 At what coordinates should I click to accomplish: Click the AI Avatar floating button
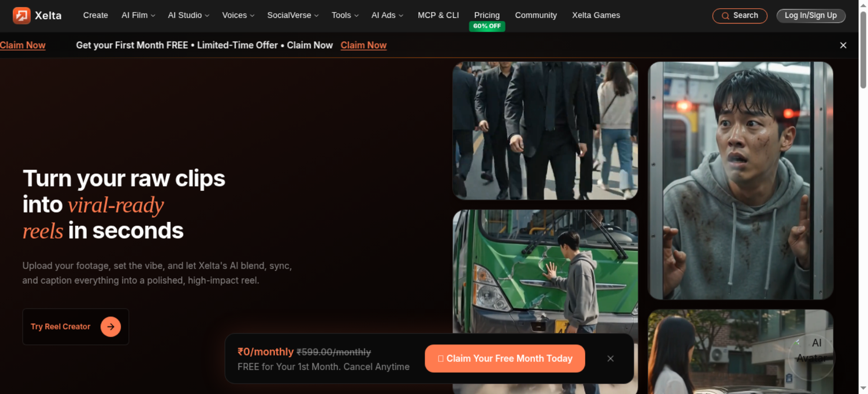[x=812, y=357]
